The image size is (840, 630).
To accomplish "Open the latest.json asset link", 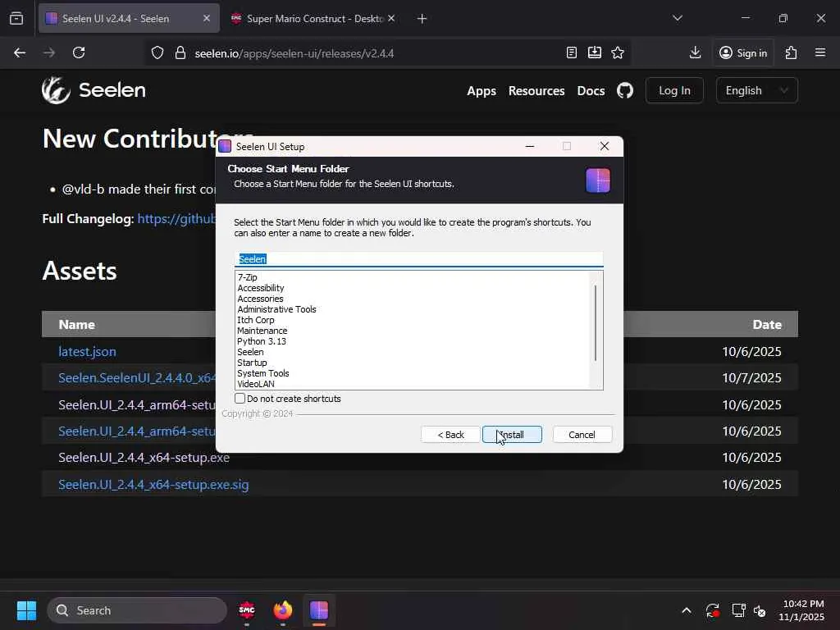I will pos(87,351).
